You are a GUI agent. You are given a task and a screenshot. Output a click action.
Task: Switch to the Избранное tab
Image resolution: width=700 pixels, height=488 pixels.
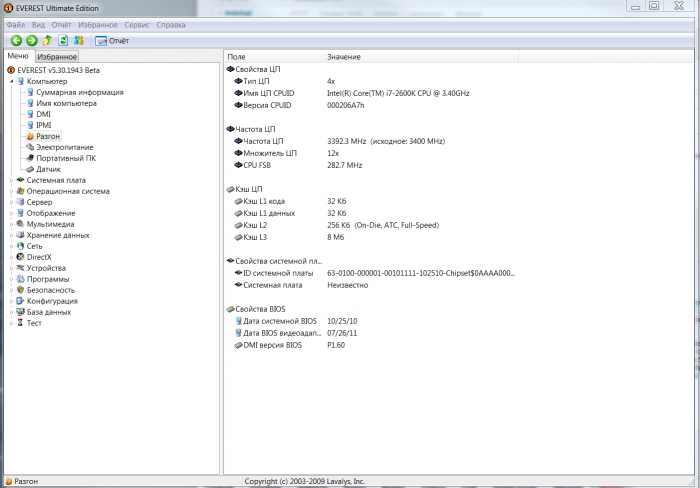(x=57, y=57)
